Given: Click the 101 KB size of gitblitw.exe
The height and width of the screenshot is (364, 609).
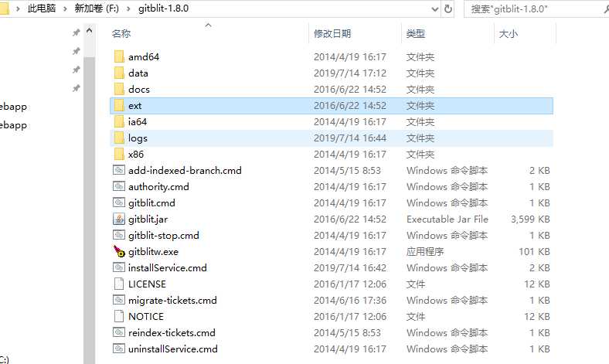Looking at the screenshot, I should [x=534, y=252].
